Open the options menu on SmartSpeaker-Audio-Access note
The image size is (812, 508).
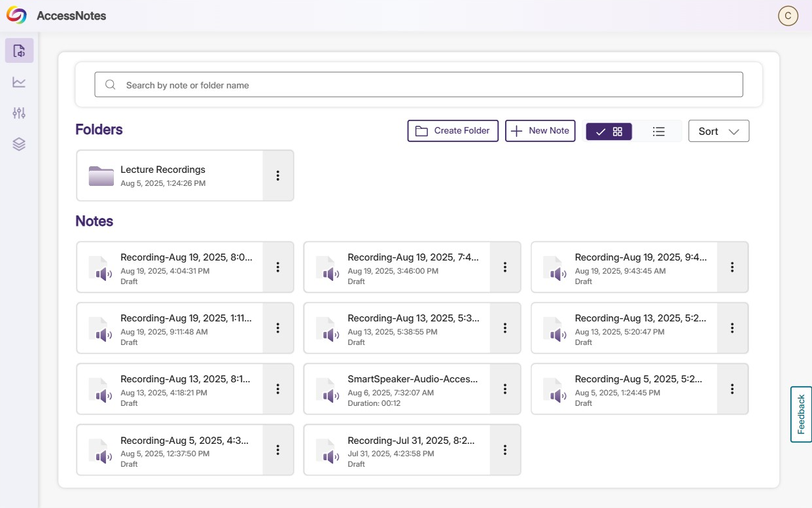pyautogui.click(x=504, y=388)
